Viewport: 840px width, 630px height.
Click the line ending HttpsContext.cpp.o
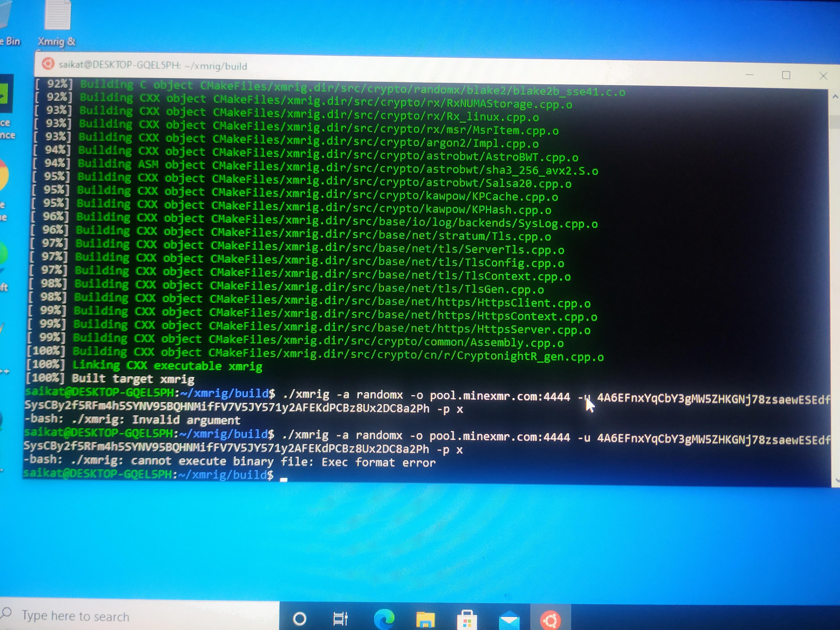tap(313, 313)
